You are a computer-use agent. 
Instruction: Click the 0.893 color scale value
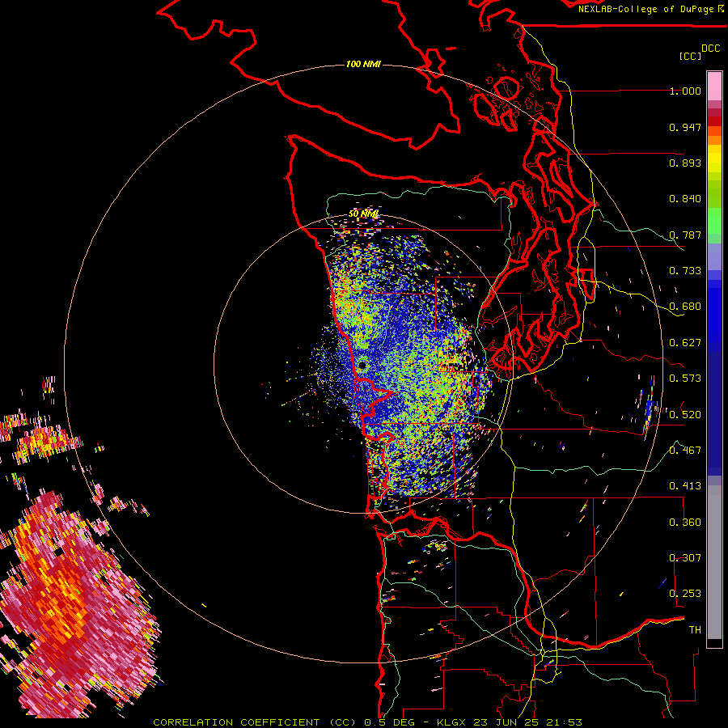point(685,163)
